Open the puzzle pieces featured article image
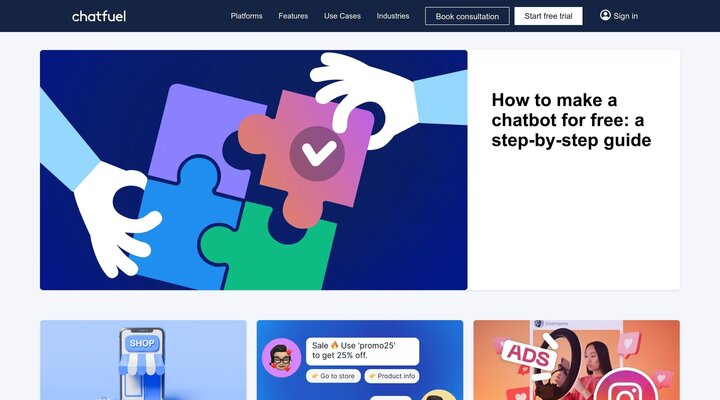 pos(253,170)
